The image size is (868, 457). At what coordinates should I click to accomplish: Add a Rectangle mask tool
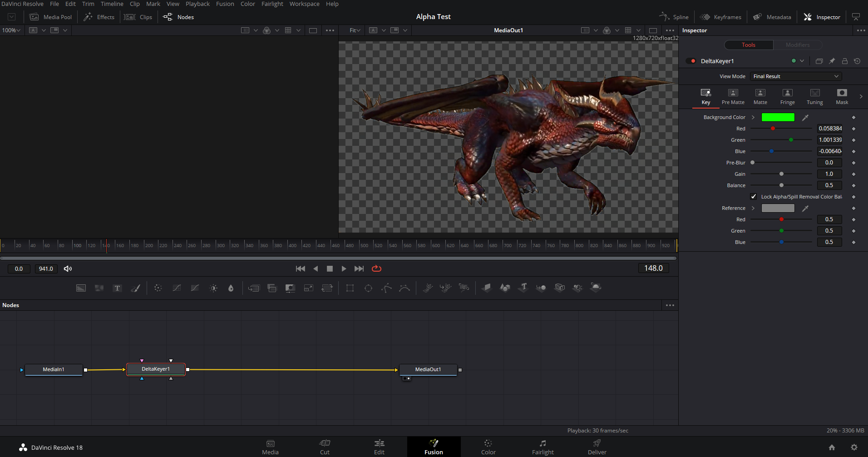point(350,288)
